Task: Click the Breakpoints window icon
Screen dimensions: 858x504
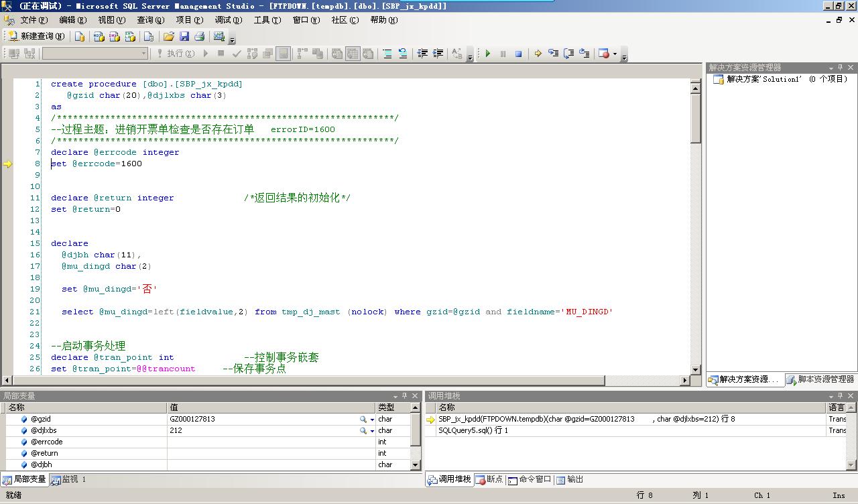Action: coord(603,54)
